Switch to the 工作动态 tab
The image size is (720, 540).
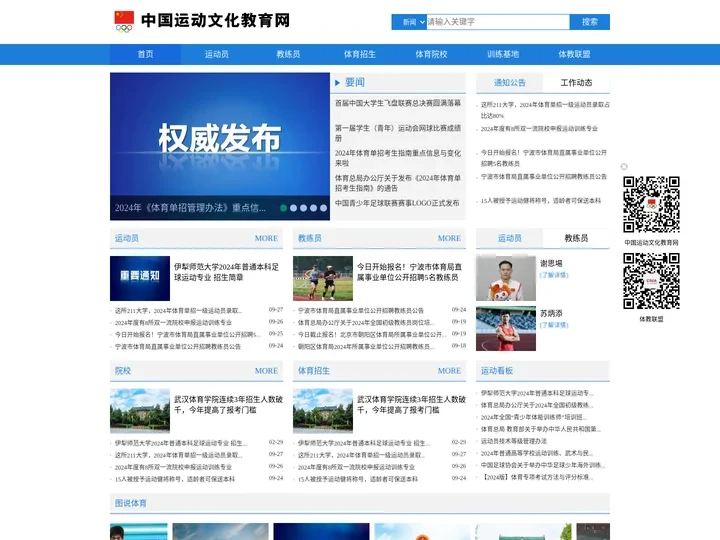pos(576,83)
